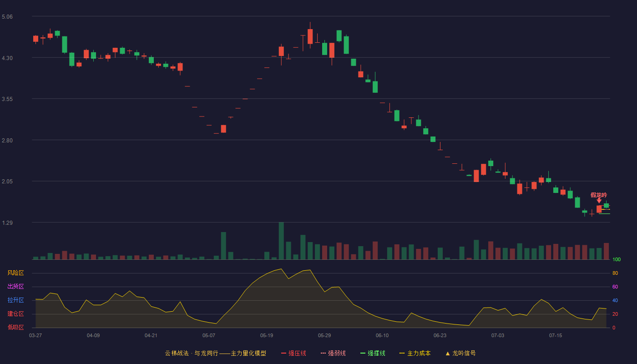Click the 80 indicator scale value
637x364 pixels.
coord(615,273)
